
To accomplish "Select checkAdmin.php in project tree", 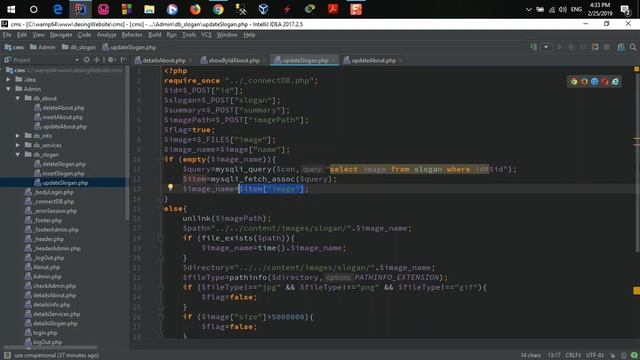I will [x=54, y=286].
